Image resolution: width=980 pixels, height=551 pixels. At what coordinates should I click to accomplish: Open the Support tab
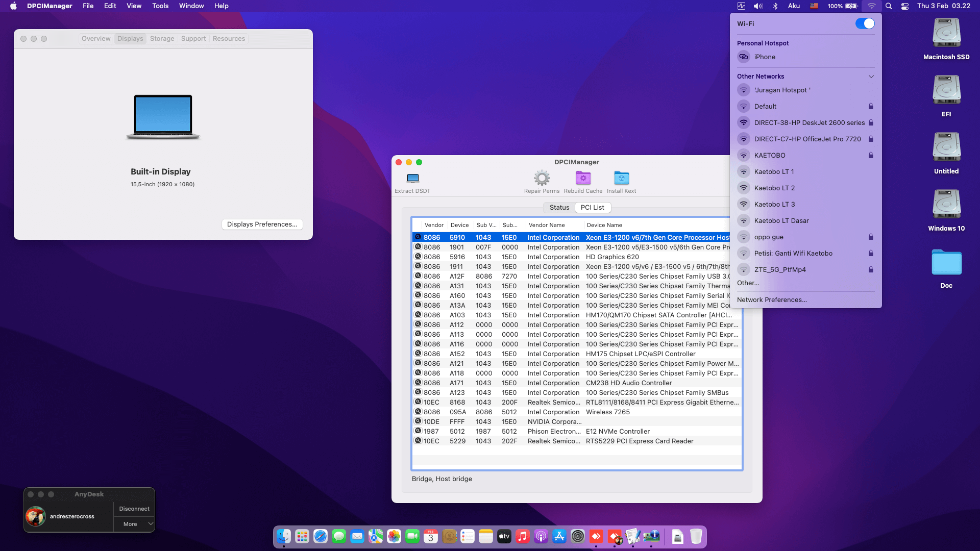[193, 39]
